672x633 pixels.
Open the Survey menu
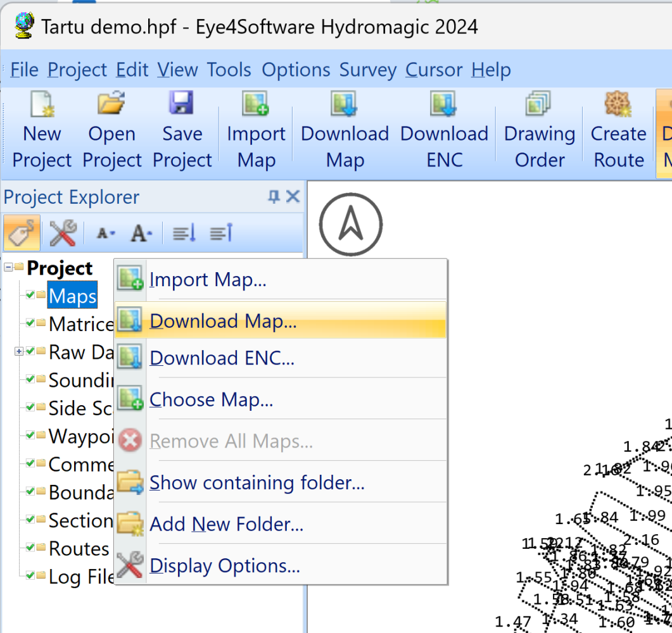(x=368, y=70)
